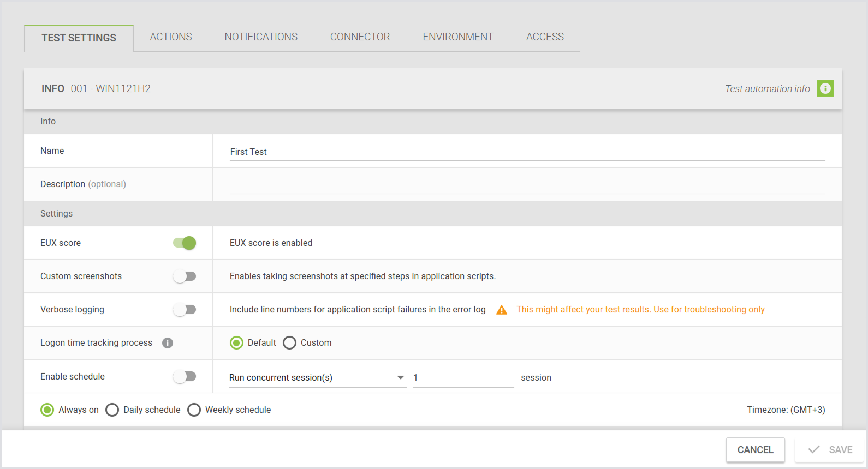Open the Run concurrent session(s) dropdown

(x=317, y=378)
